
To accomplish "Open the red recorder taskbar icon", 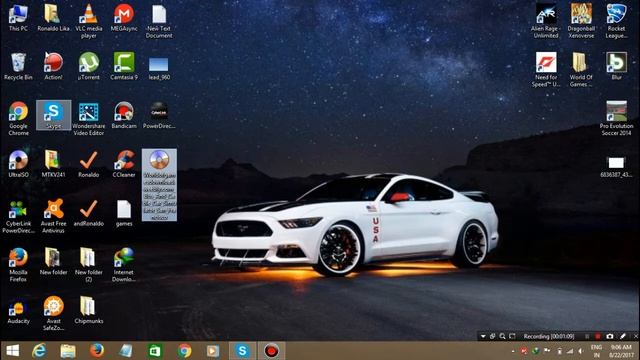I will point(271,351).
